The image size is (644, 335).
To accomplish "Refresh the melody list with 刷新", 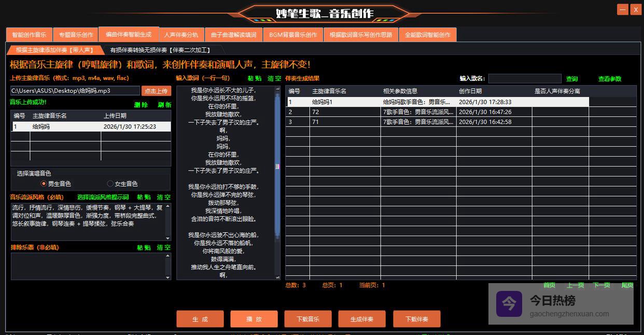I will click(164, 105).
